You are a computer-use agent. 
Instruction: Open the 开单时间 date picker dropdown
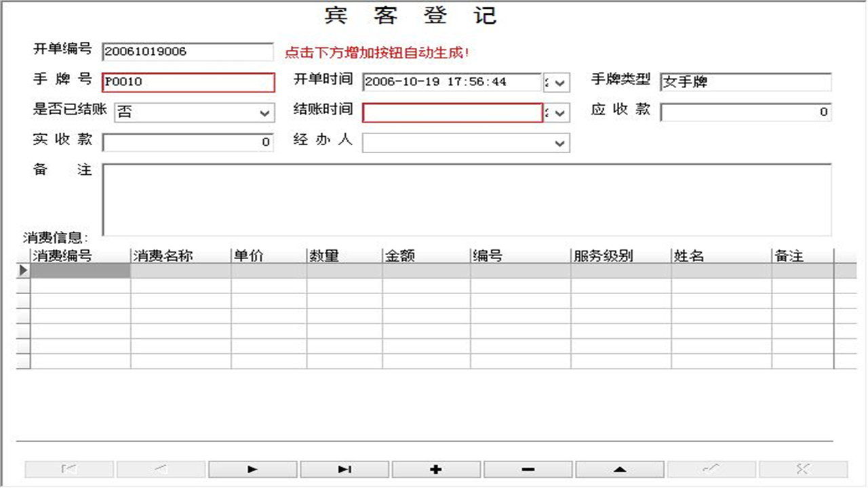point(558,82)
